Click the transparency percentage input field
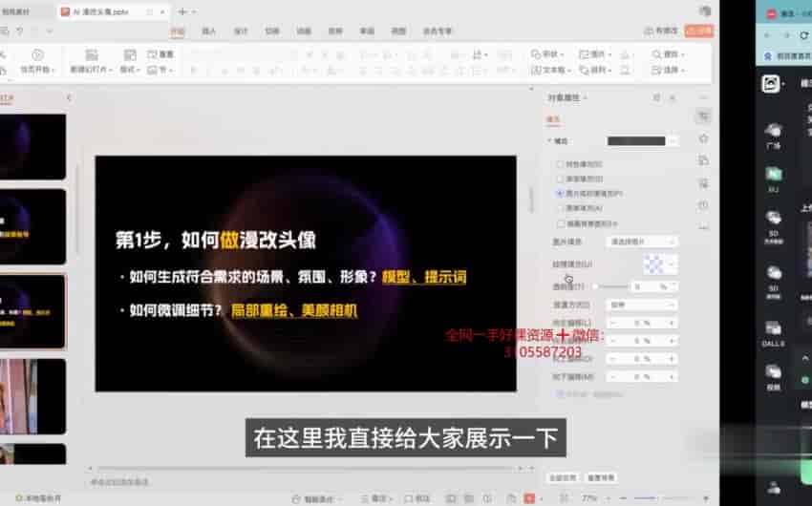The image size is (812, 506). [x=653, y=286]
